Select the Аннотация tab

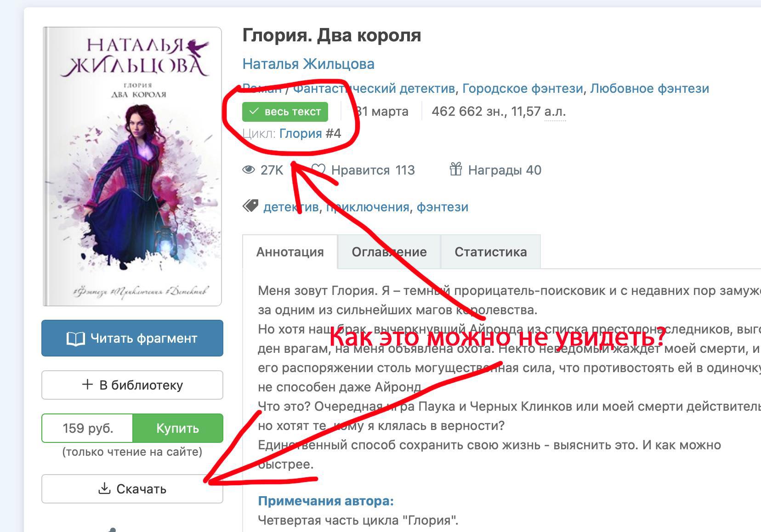290,252
